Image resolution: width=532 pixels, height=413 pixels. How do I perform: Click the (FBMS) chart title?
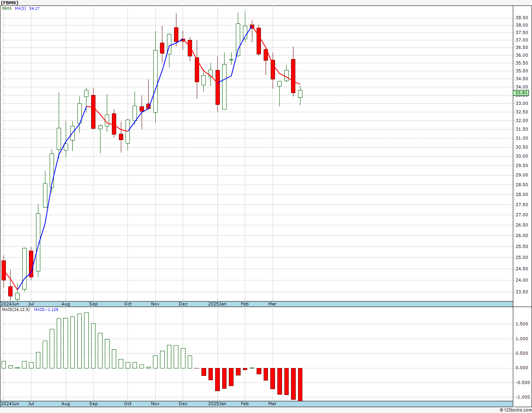pos(10,3)
